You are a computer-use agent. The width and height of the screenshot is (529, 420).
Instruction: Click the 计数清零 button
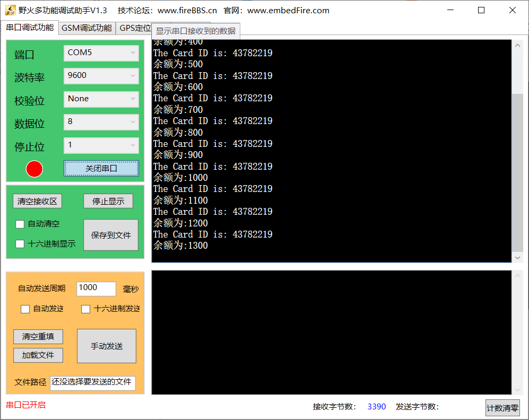pos(502,408)
